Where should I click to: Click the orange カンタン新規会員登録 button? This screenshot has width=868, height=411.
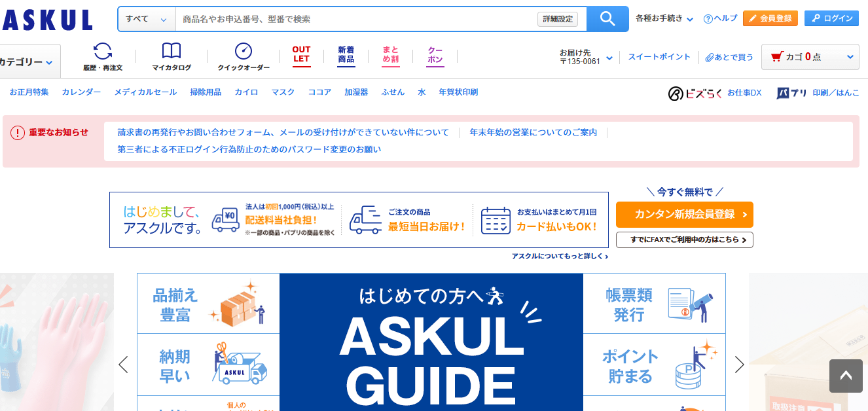[684, 215]
